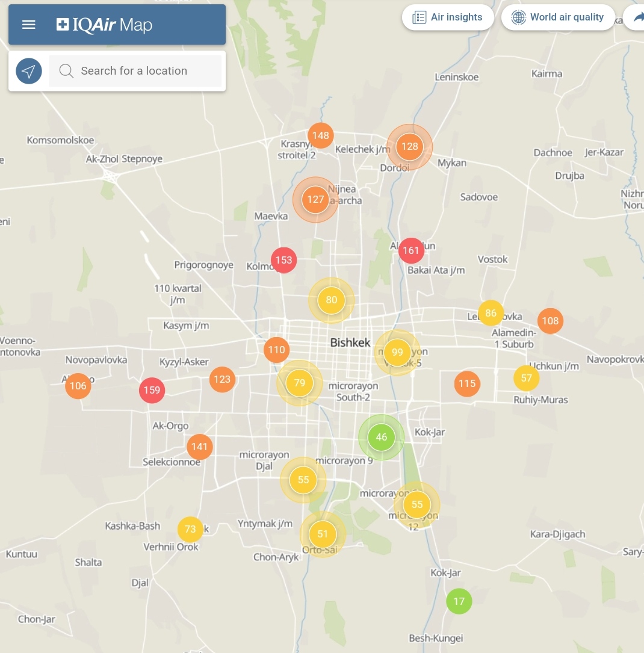Viewport: 644px width, 653px height.
Task: Select the red 161 AQI marker
Action: [x=411, y=250]
